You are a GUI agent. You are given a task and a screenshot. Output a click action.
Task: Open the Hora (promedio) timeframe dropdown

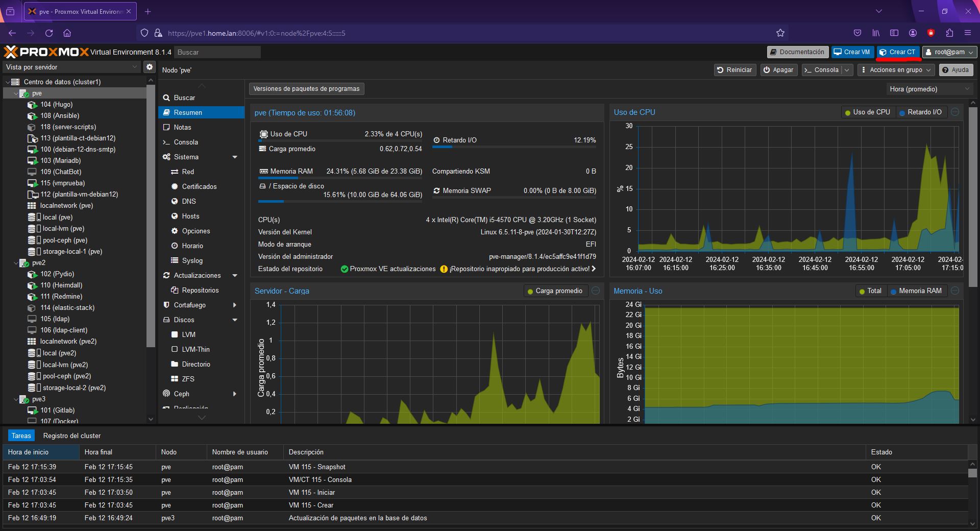click(x=929, y=89)
